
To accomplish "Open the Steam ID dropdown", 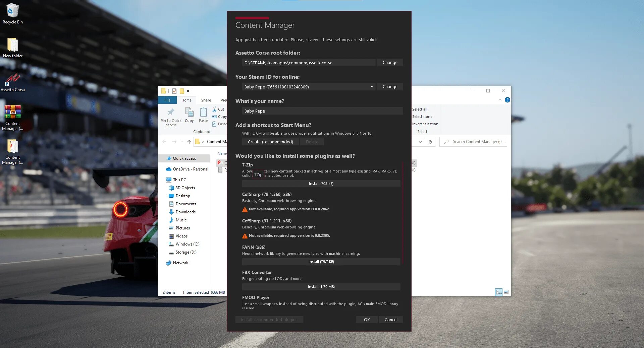I will click(309, 87).
